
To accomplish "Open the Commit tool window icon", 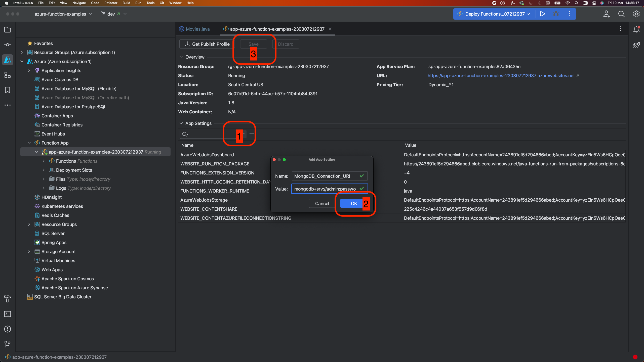I will pos(8,45).
